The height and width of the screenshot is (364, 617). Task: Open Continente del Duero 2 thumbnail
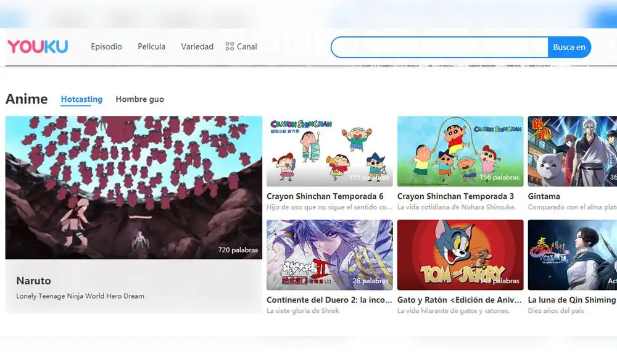329,254
